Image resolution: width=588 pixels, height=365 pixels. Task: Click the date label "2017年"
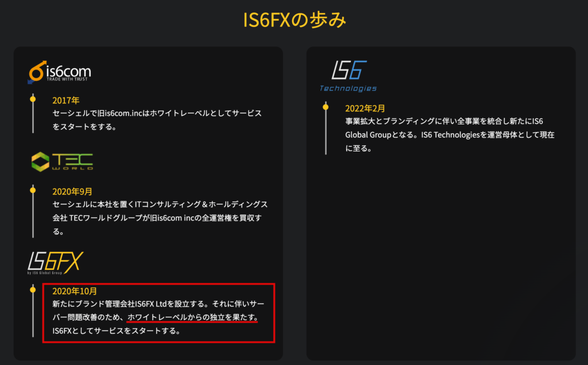[x=66, y=100]
